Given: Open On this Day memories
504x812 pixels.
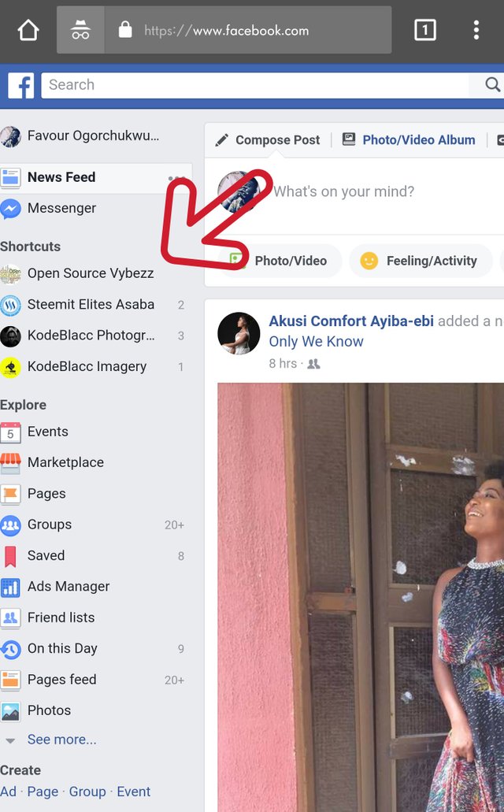Looking at the screenshot, I should point(62,649).
